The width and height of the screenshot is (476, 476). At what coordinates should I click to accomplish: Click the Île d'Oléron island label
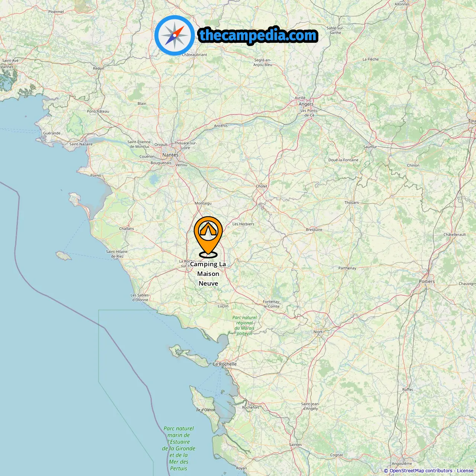click(206, 410)
